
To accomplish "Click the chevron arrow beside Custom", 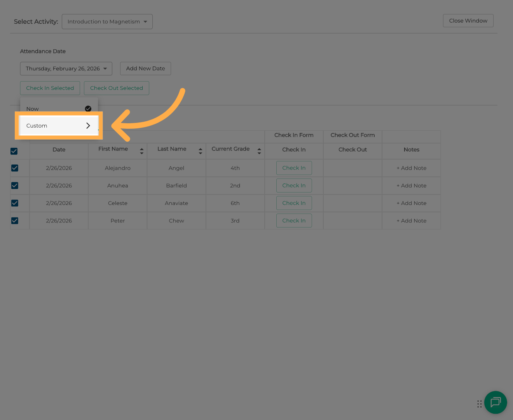I will pyautogui.click(x=88, y=126).
